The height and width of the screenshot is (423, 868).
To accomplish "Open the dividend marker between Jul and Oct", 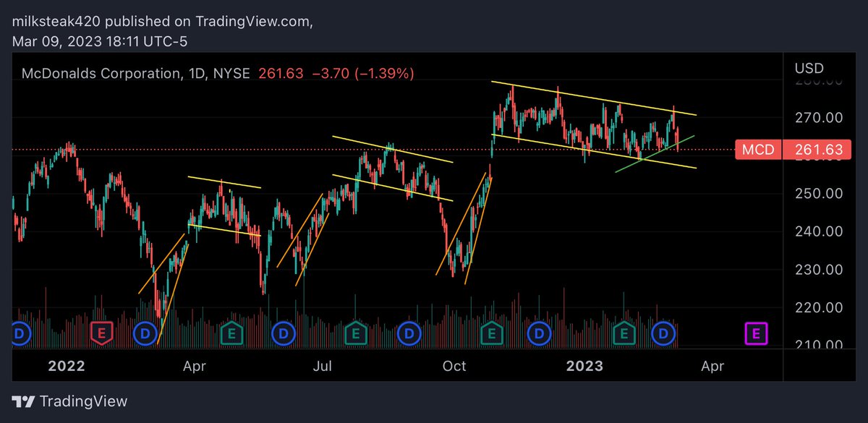I will (409, 333).
